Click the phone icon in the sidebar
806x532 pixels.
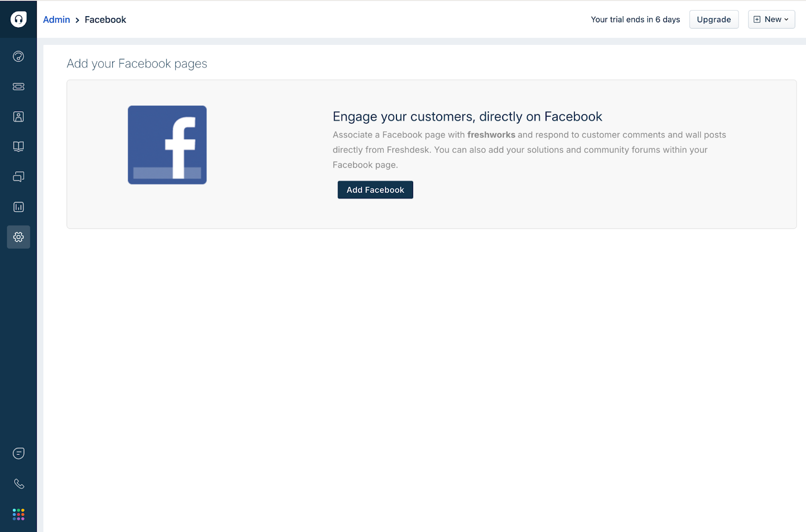tap(19, 484)
